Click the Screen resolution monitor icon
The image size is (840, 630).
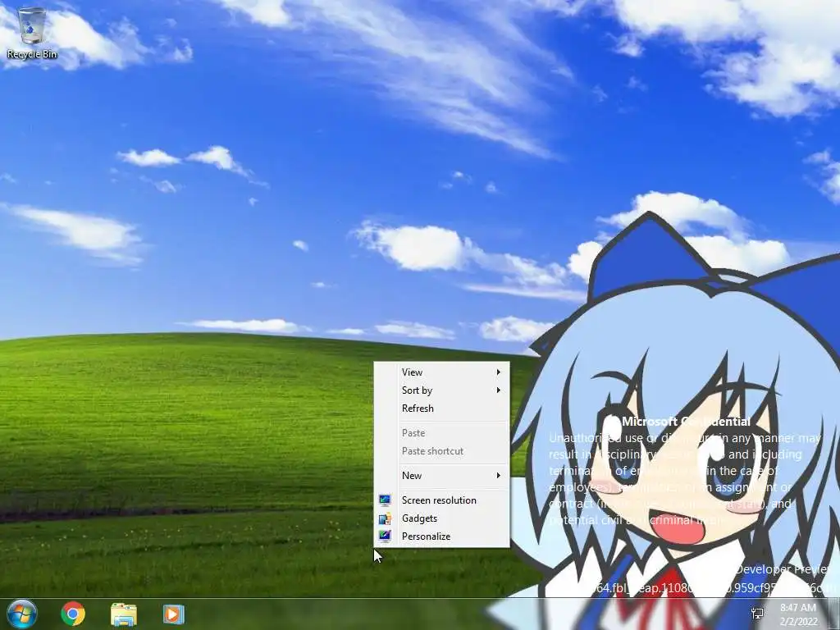385,500
